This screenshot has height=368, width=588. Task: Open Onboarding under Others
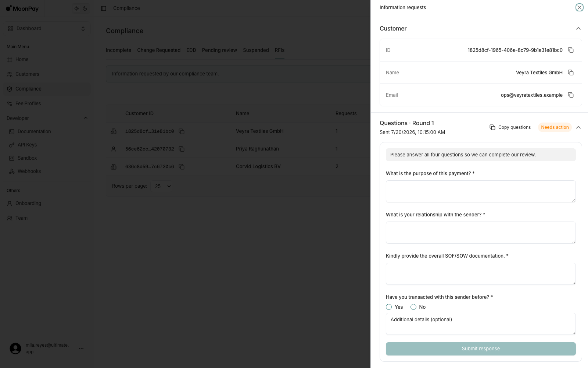47,203
